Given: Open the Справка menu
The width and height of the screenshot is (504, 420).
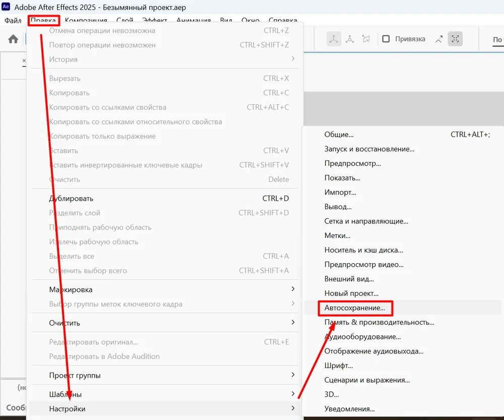Looking at the screenshot, I should [x=283, y=21].
